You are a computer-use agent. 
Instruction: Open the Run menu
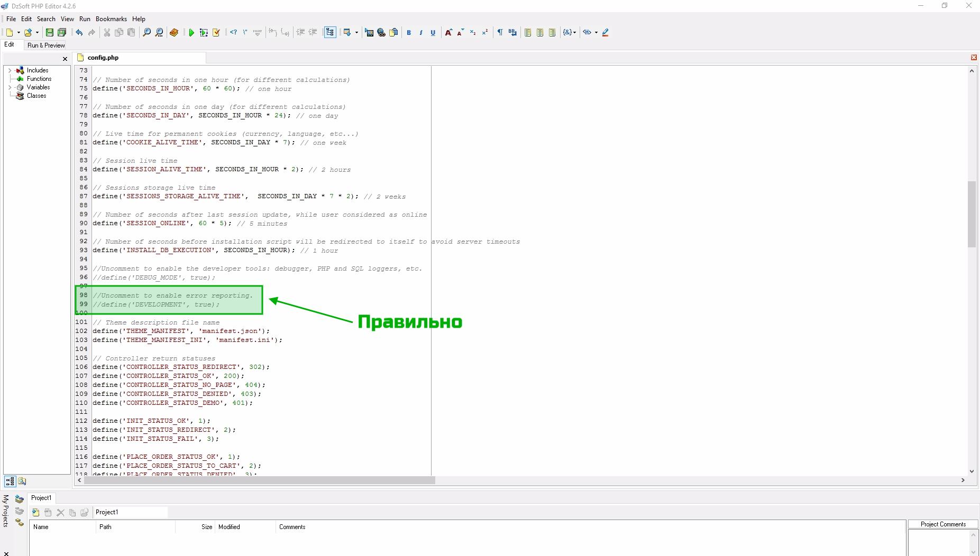point(85,19)
